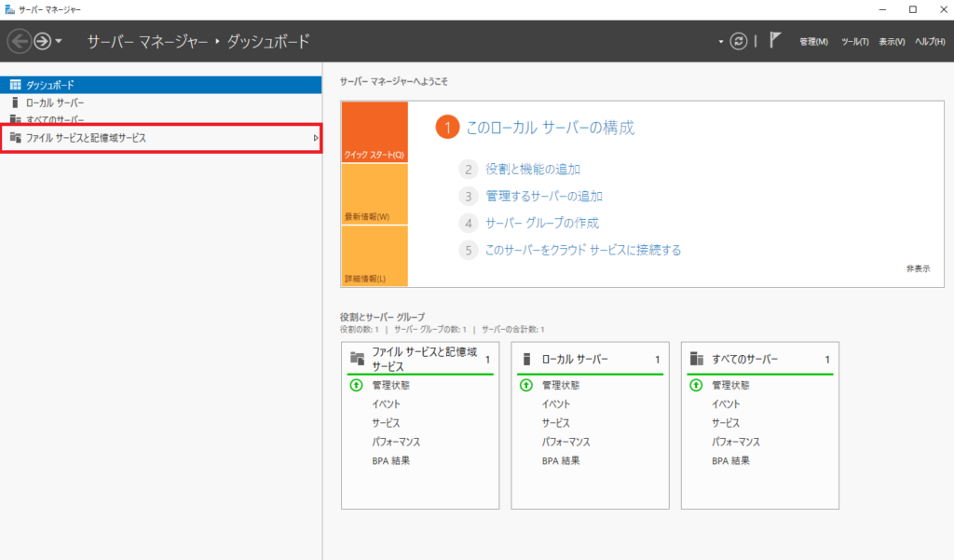Click 非表示 to hide welcome tile

pos(918,268)
